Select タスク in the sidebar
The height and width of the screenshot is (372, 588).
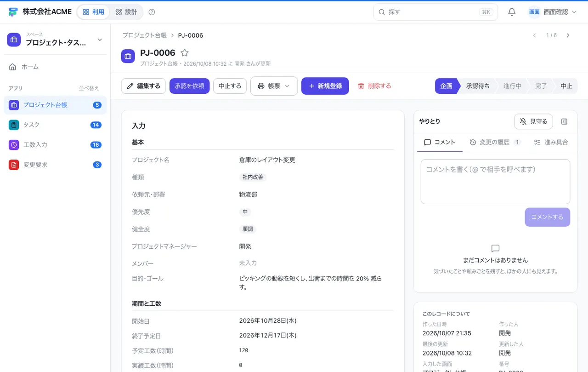click(x=55, y=125)
